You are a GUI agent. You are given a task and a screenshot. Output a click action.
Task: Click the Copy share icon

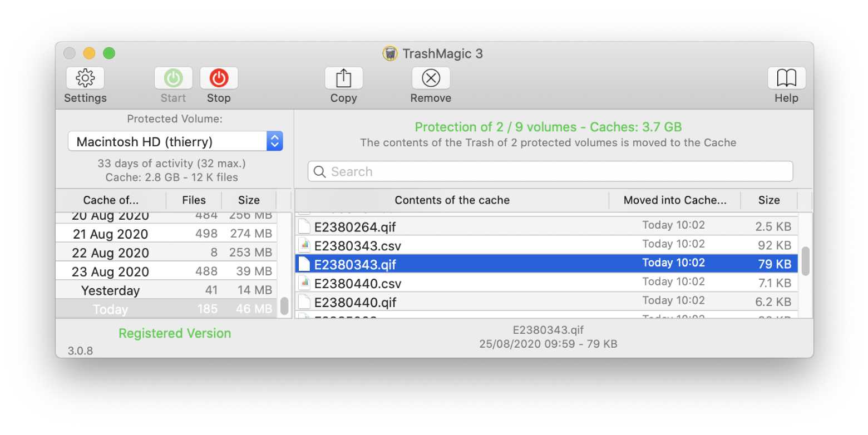(343, 78)
